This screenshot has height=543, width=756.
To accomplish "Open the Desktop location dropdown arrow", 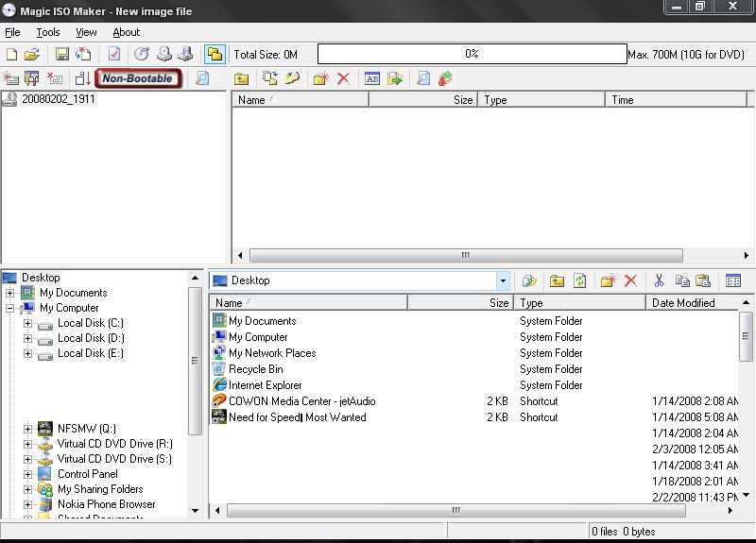I will [x=503, y=280].
